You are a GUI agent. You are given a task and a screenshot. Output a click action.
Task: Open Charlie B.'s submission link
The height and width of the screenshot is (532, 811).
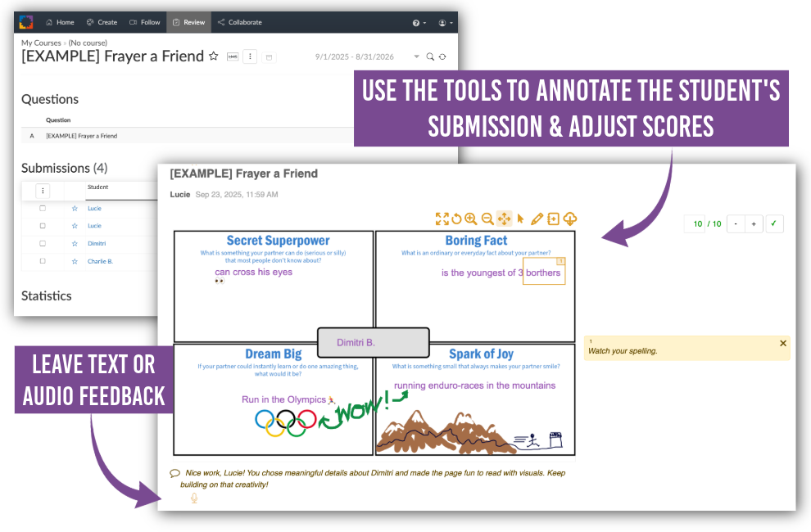tap(100, 261)
